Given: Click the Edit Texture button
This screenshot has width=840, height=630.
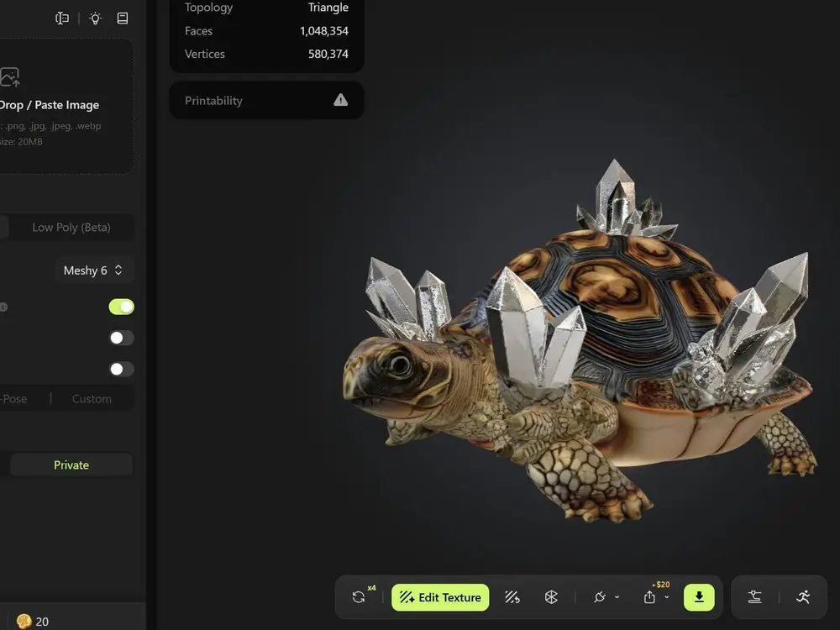Looking at the screenshot, I should click(440, 597).
